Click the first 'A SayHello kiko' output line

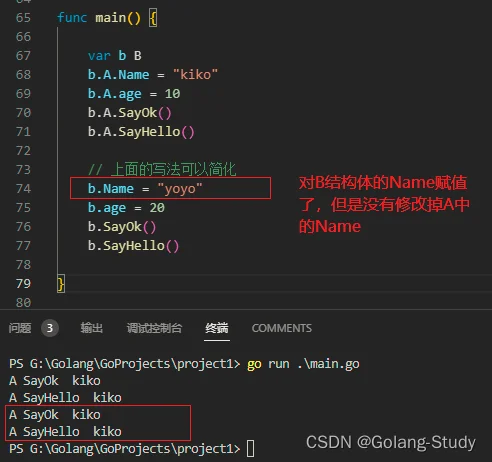[x=65, y=398]
